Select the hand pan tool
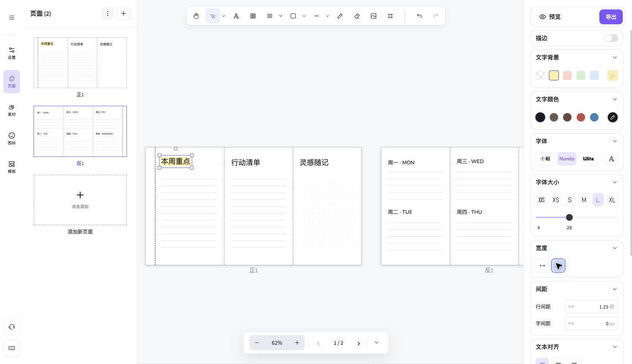 coord(196,16)
